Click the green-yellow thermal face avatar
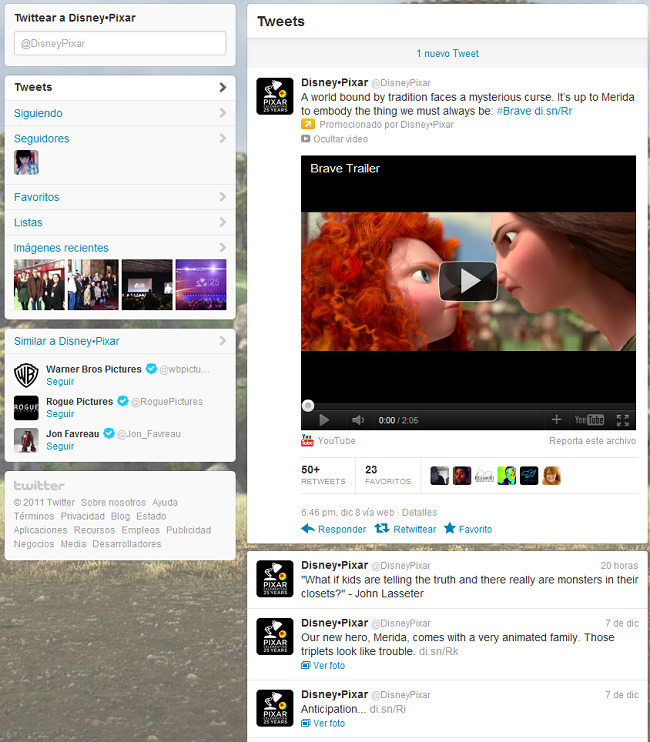650x742 pixels. [x=507, y=476]
